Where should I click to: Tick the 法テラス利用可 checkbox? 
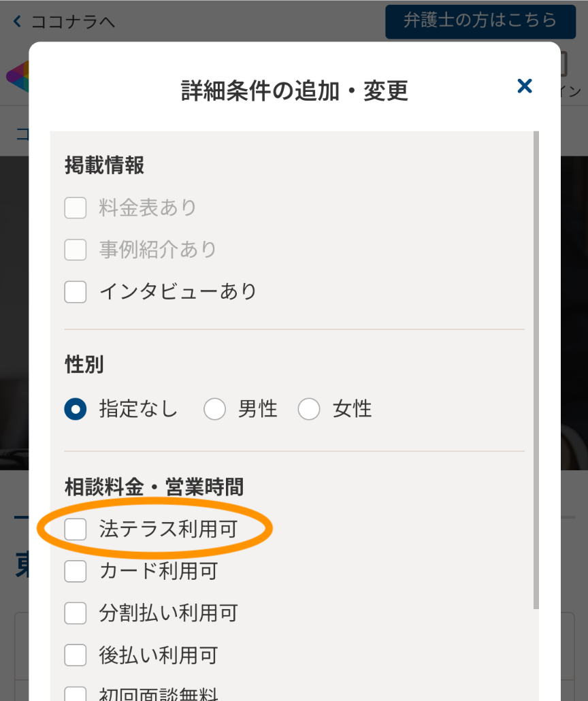point(76,529)
